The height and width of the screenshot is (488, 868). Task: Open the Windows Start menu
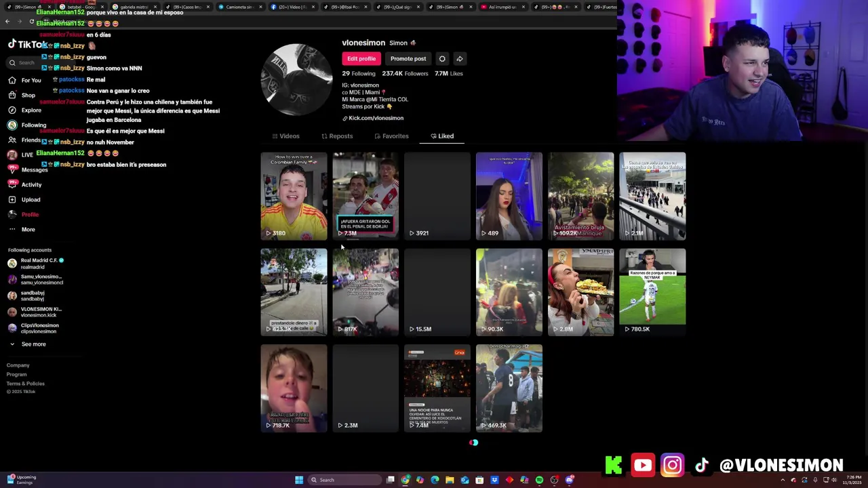[299, 480]
